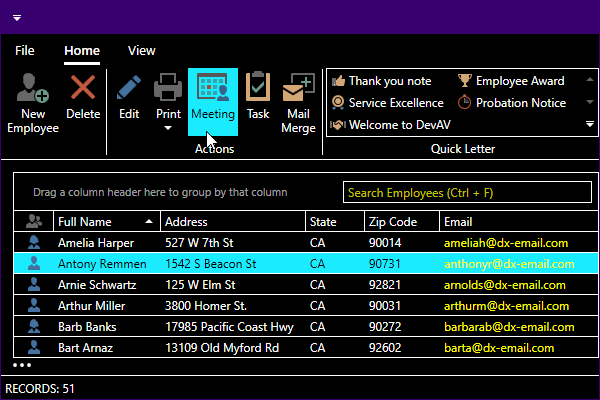This screenshot has height=400, width=600.
Task: Open the quick access toolbar dropdown
Action: (18, 17)
